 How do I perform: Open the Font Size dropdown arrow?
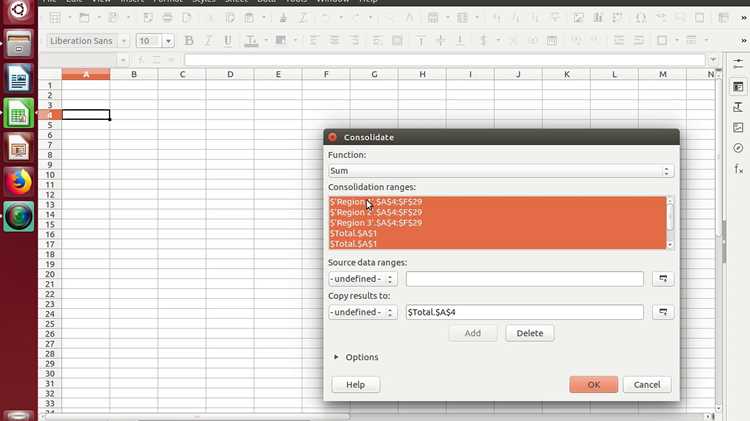pos(168,41)
